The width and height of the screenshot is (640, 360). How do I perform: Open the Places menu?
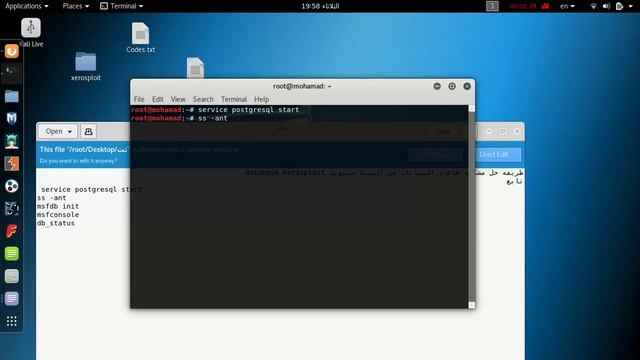76,6
